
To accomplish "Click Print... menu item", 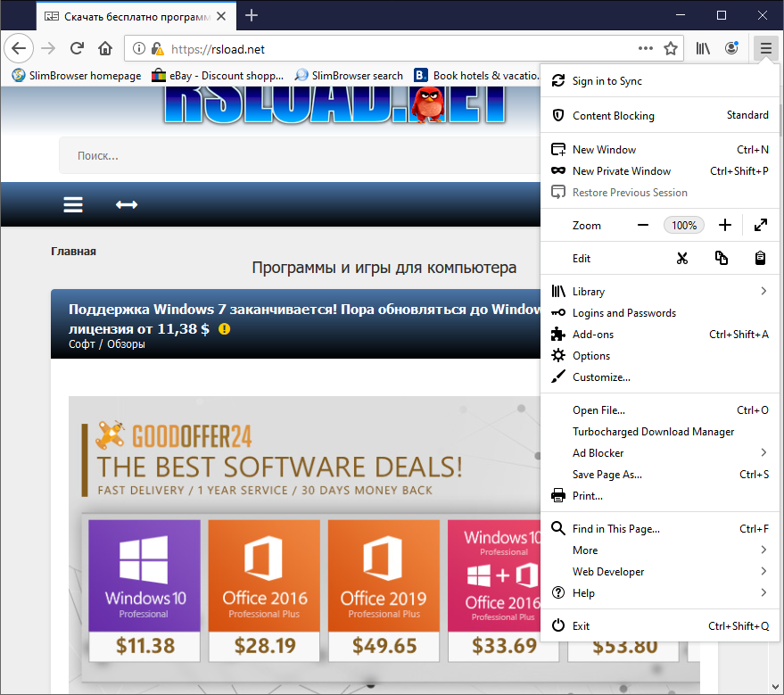I will [x=660, y=497].
